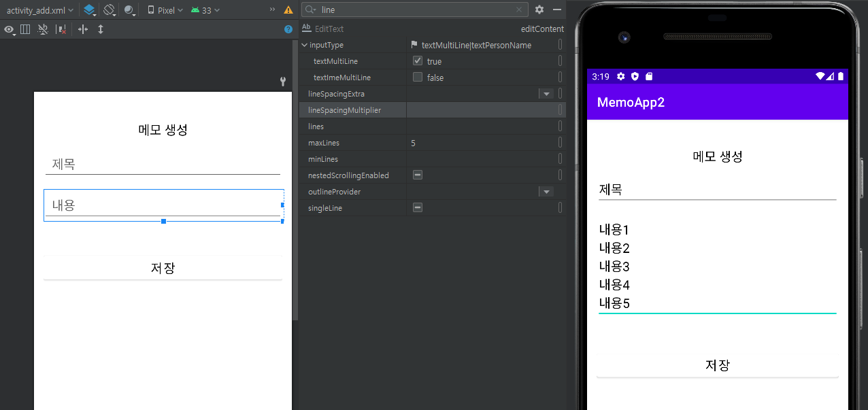This screenshot has width=868, height=410.
Task: Tap the emulator status bar shield icon
Action: [x=635, y=76]
